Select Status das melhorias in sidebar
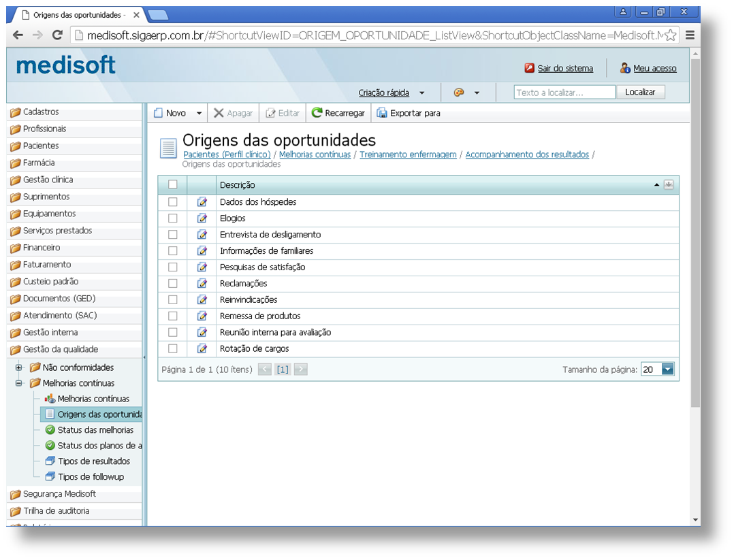Viewport: 734px width, 560px height. pos(95,430)
